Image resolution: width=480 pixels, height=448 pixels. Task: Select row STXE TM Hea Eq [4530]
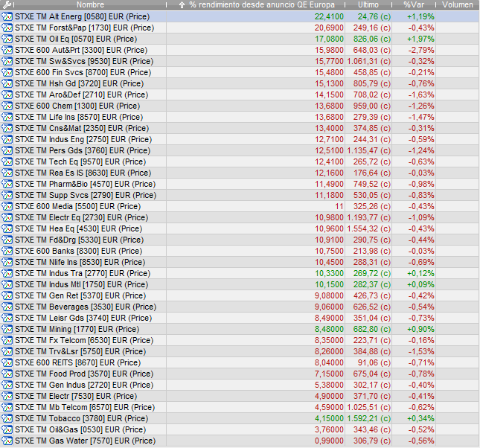tap(240, 229)
